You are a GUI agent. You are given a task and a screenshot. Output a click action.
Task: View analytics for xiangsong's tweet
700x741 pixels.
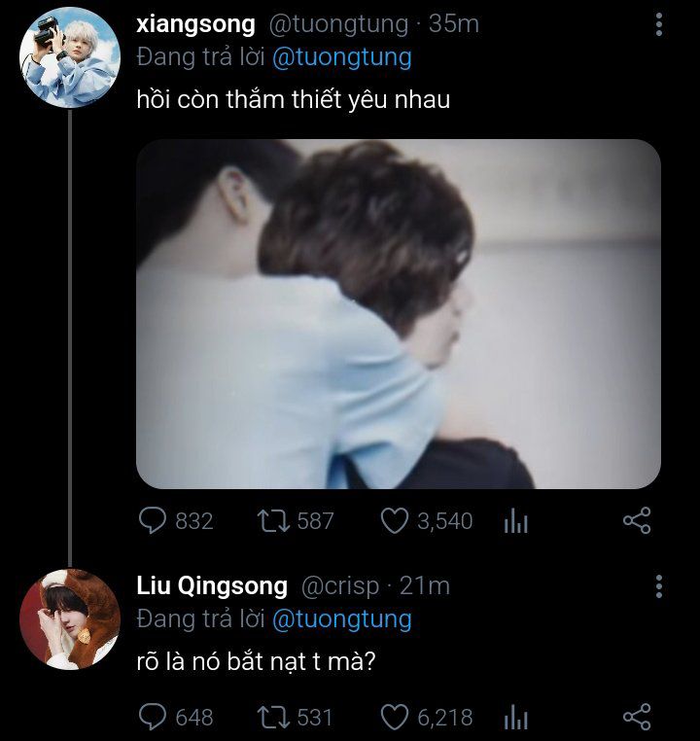(x=515, y=522)
